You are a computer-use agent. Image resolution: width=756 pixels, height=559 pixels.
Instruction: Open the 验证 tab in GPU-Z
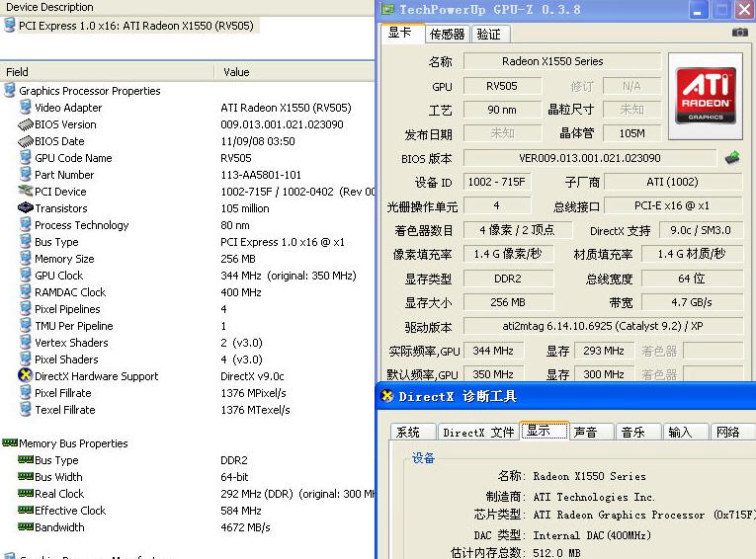489,35
